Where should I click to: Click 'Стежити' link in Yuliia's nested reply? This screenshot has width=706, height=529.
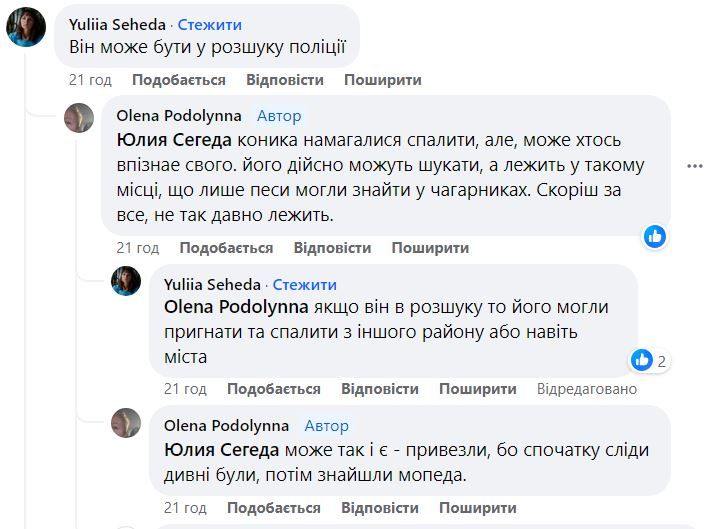coord(304,284)
